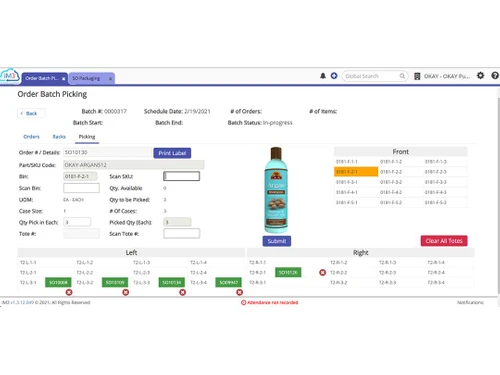Screen dimensions: 500x375
Task: Click the Print Label button
Action: pyautogui.click(x=172, y=153)
